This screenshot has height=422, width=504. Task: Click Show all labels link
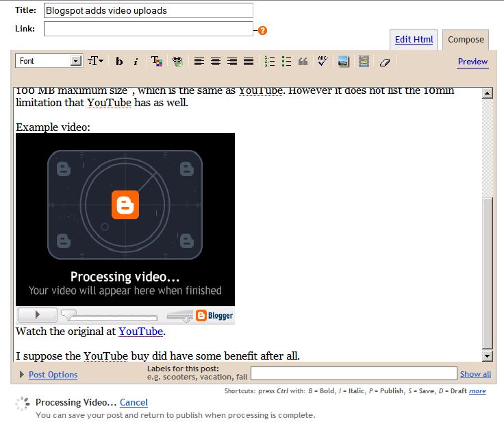(475, 374)
